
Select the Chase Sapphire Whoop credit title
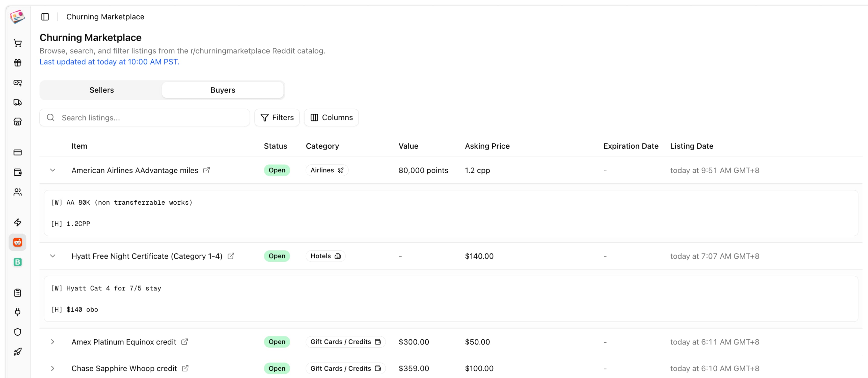[124, 369]
